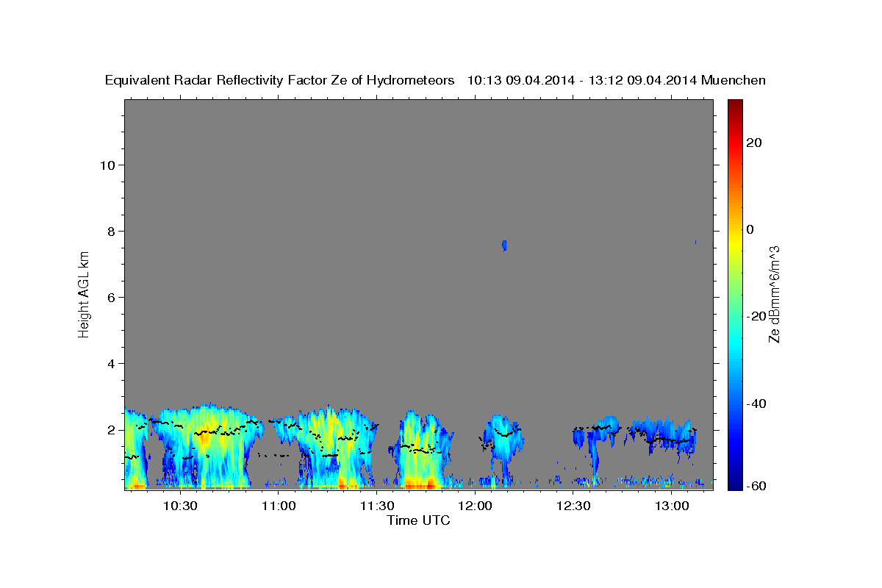The image size is (882, 588).
Task: Click the isolated blue echo near 8 km
Action: (x=504, y=245)
